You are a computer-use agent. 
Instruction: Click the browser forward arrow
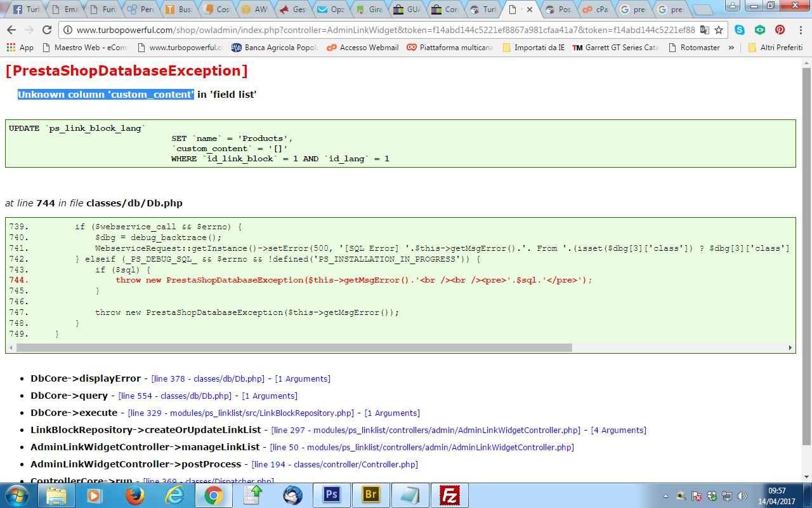tap(29, 30)
